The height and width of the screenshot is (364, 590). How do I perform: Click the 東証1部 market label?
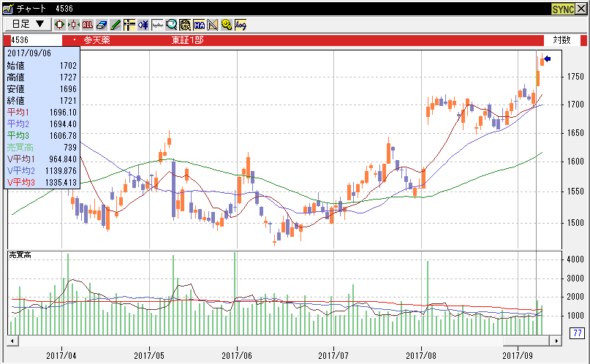click(x=186, y=40)
